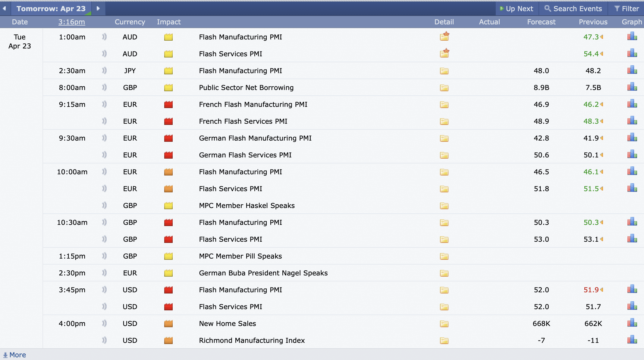This screenshot has height=360, width=644.
Task: Click the German Buba President Nagel Speaks event
Action: tap(263, 273)
